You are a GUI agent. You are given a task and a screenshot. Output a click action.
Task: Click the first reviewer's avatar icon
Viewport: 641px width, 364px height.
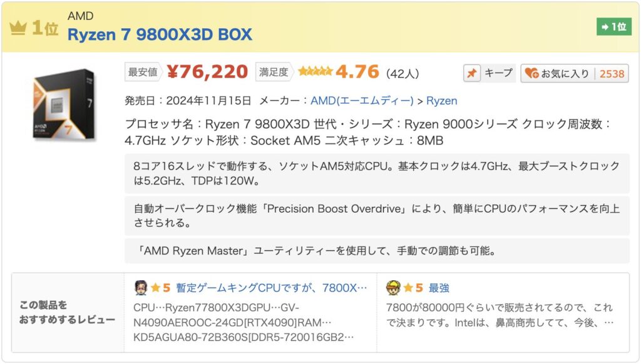pyautogui.click(x=141, y=288)
